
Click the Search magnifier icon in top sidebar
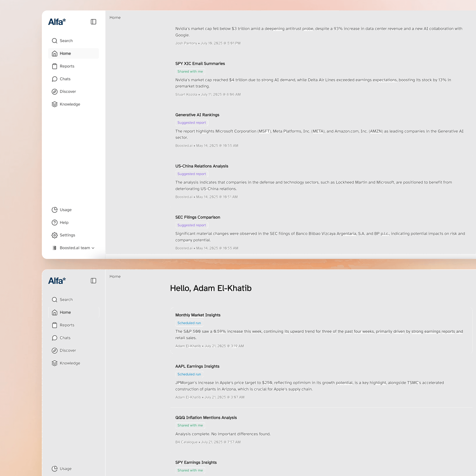click(54, 41)
